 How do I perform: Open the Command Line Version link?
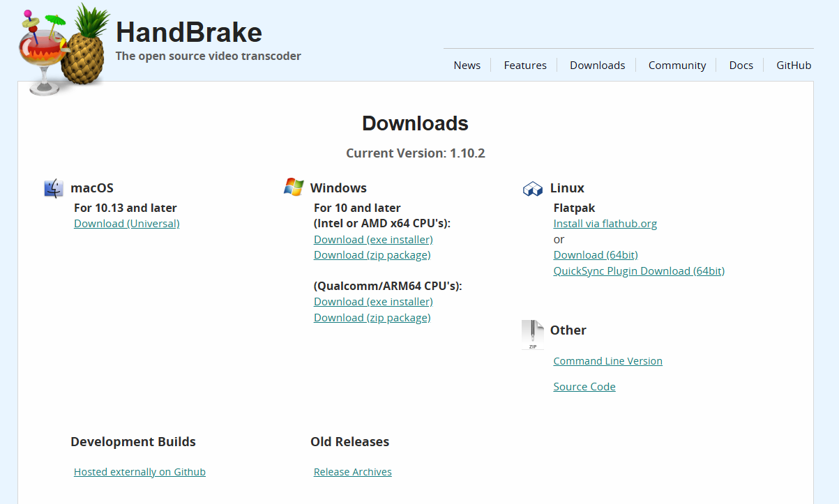607,361
